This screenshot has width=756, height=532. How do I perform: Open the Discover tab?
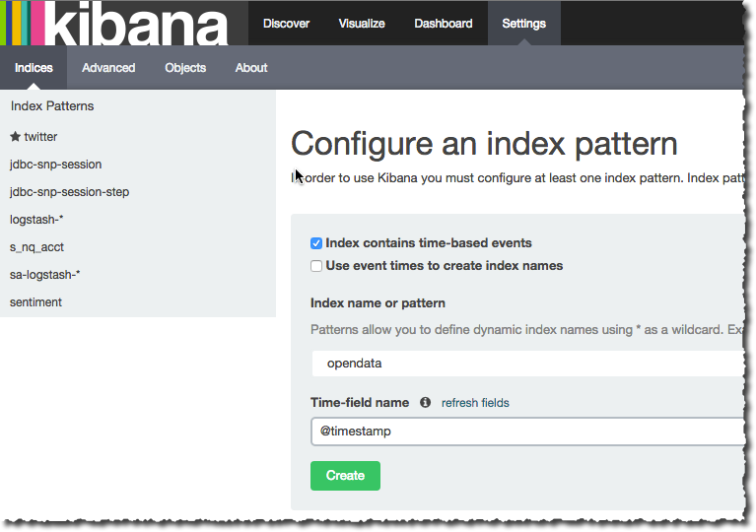coord(286,24)
